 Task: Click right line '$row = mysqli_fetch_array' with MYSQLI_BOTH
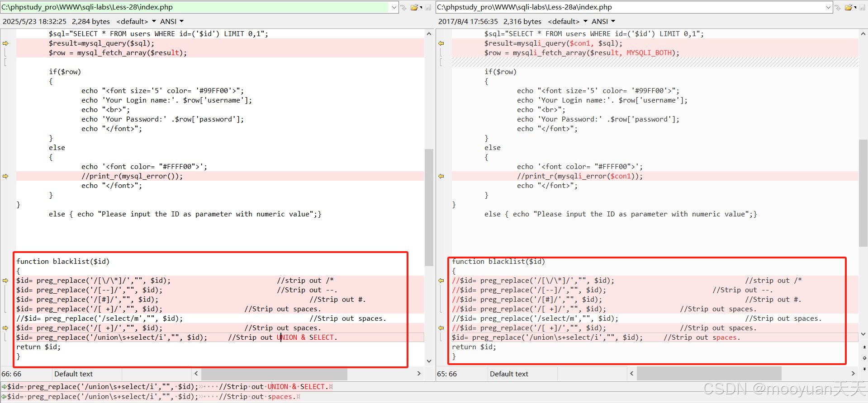(x=582, y=53)
